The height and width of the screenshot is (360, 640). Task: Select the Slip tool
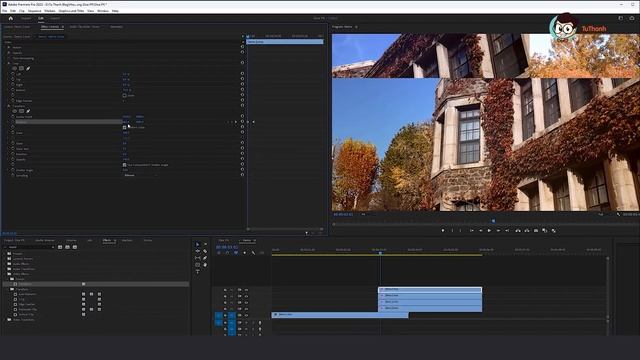pos(198,258)
